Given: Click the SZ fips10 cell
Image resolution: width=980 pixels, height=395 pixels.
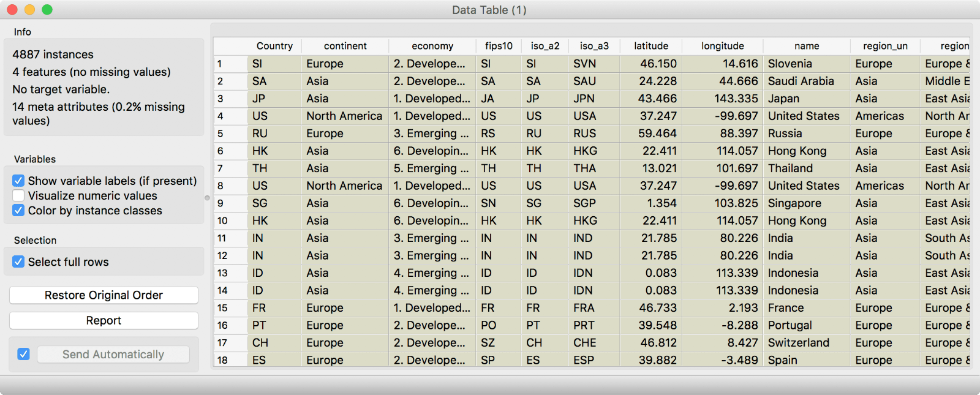Looking at the screenshot, I should pyautogui.click(x=499, y=343).
